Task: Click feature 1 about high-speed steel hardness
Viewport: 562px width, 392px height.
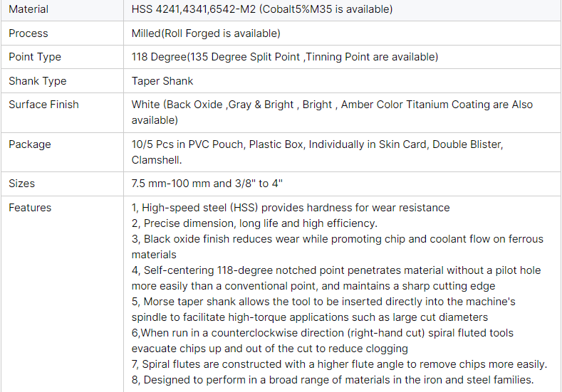Action: click(291, 208)
